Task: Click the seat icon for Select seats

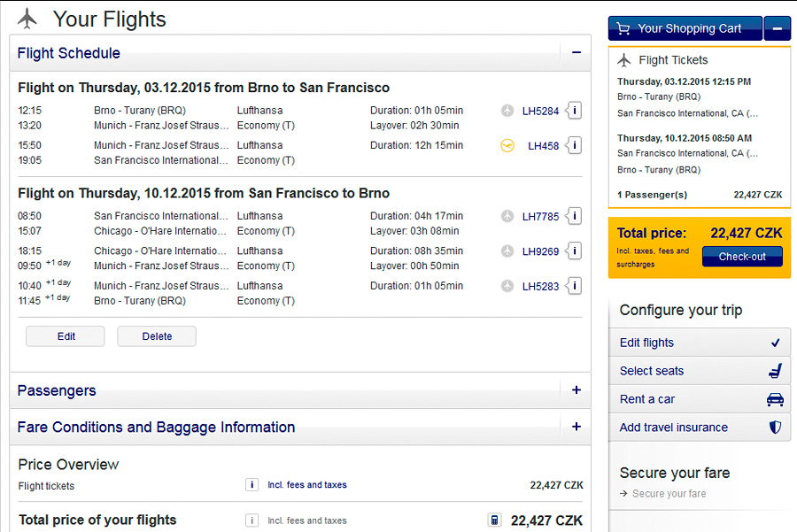Action: coord(775,371)
